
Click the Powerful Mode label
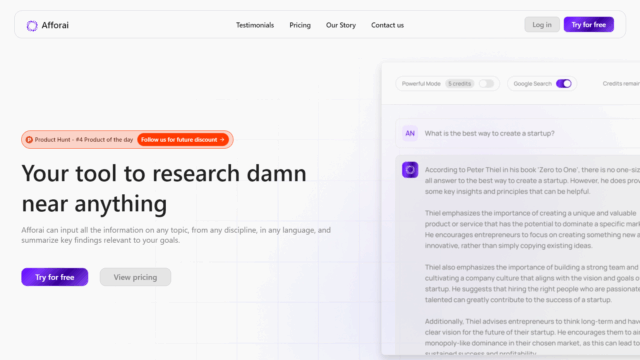point(421,84)
